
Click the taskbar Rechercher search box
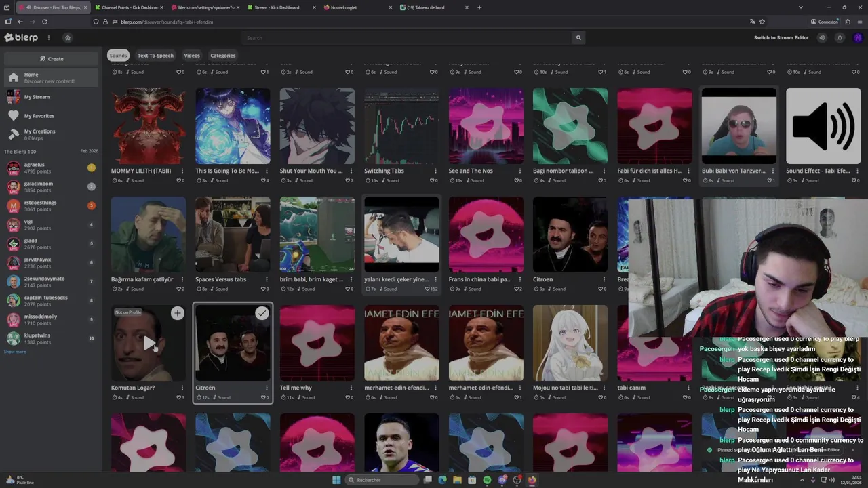(383, 480)
